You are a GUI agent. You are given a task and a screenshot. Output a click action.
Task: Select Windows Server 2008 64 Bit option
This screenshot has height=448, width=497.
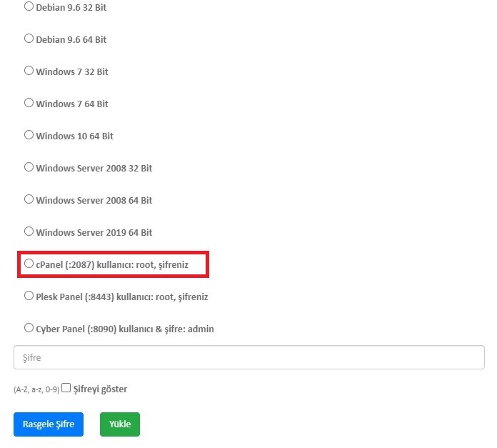tap(29, 199)
